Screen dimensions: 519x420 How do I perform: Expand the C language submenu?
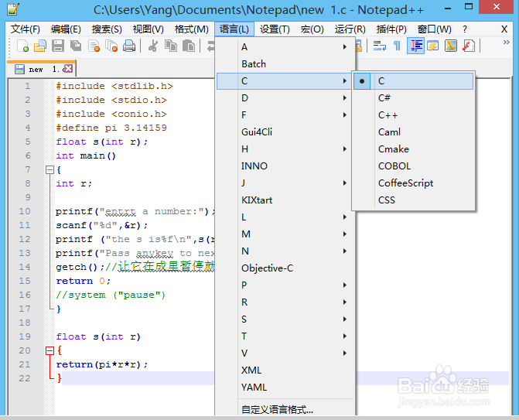[x=285, y=81]
